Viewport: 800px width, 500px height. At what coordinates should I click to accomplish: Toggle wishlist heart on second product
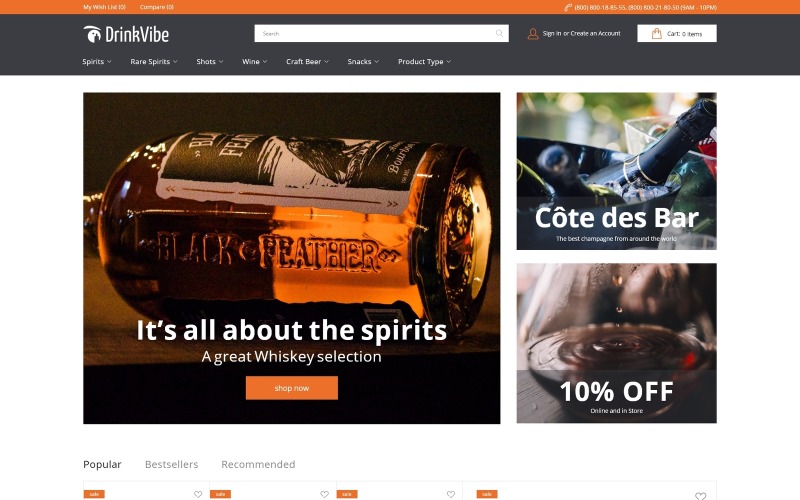pyautogui.click(x=324, y=494)
